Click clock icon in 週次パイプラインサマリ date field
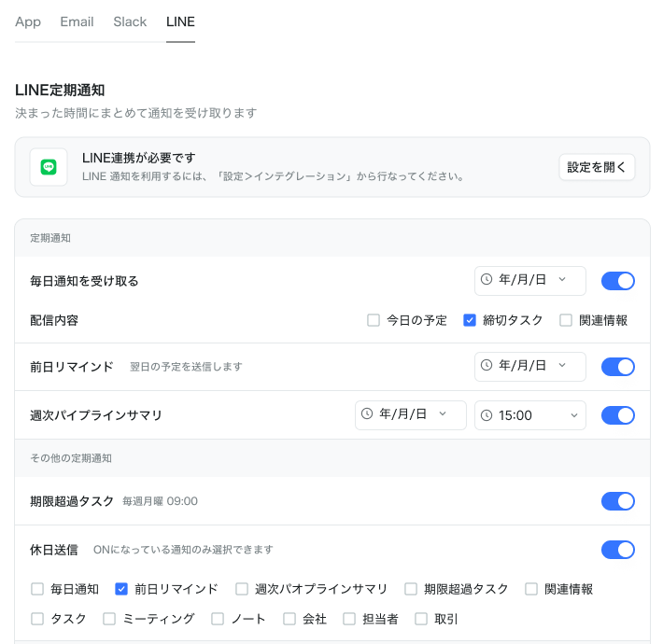 [367, 413]
